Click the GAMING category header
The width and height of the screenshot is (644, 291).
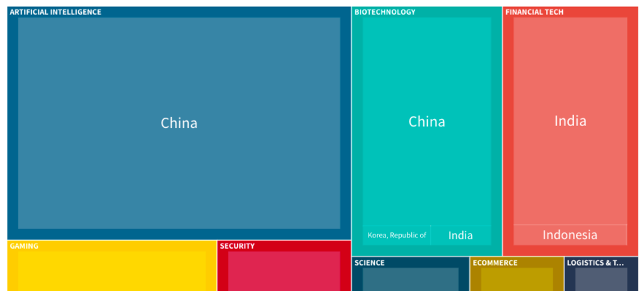(24, 246)
